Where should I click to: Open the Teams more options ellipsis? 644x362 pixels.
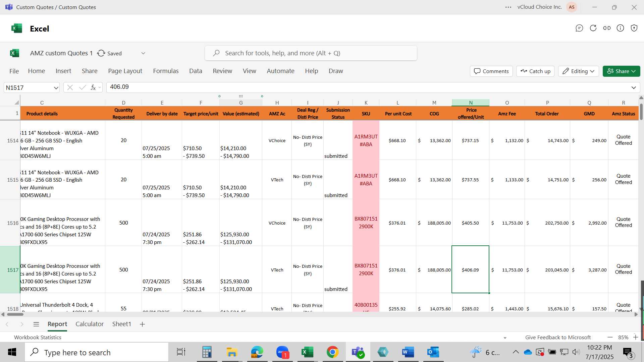pyautogui.click(x=508, y=7)
